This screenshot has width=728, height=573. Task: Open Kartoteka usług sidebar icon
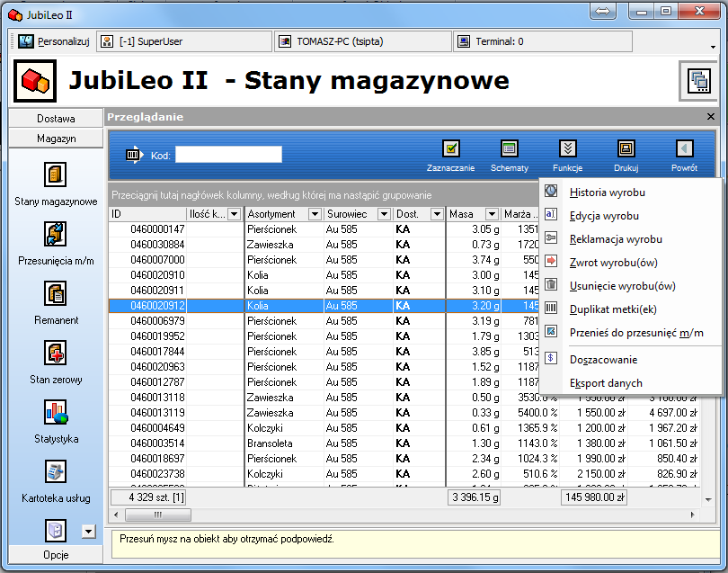[x=55, y=471]
